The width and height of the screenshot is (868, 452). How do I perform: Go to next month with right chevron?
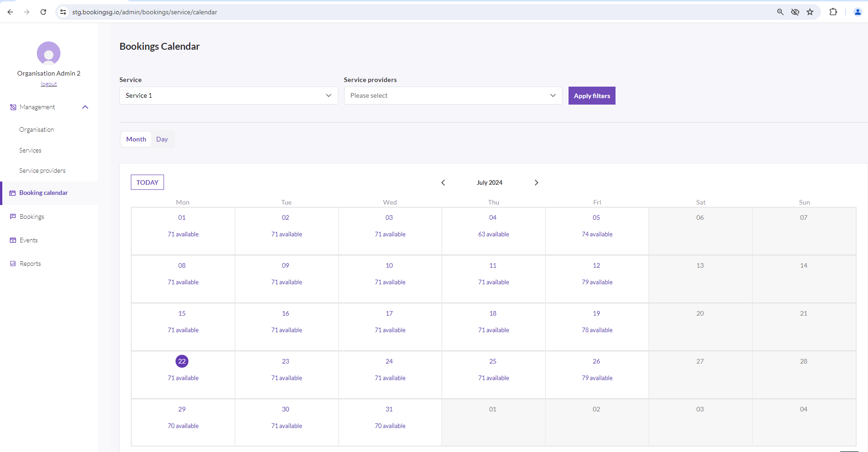click(536, 182)
